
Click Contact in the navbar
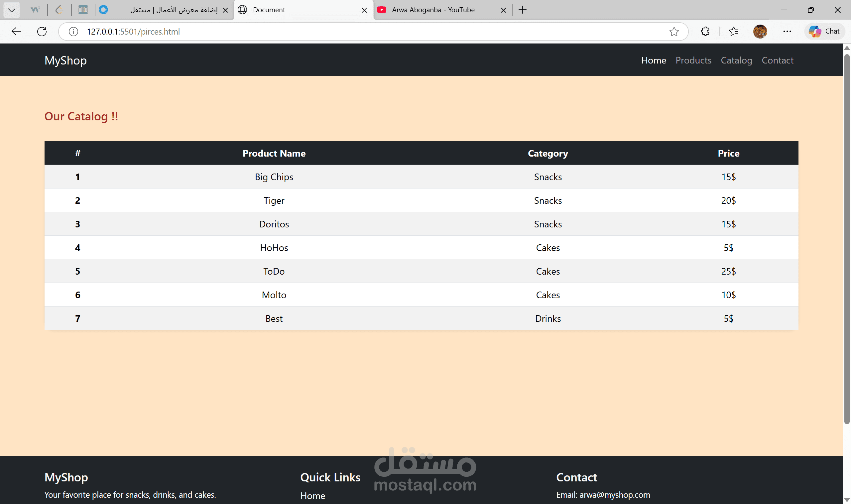(x=777, y=60)
